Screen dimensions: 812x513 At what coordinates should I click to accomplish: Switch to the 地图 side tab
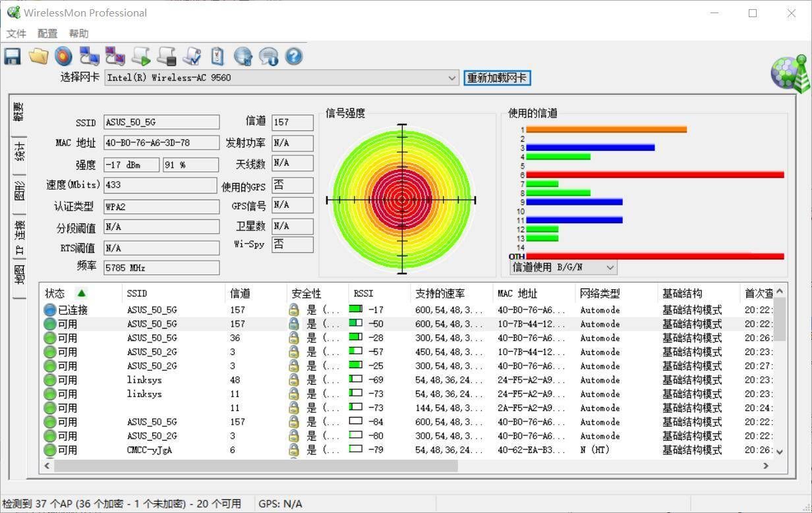click(18, 275)
